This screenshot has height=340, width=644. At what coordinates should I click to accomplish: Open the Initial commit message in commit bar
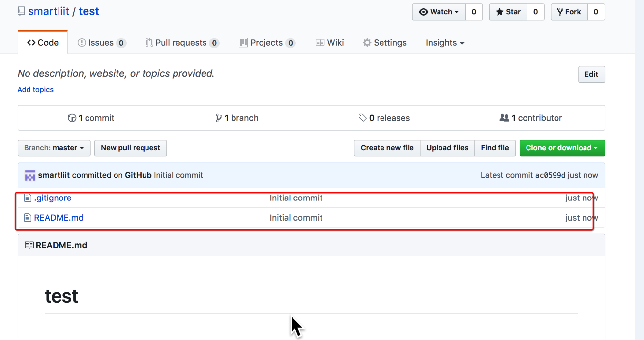[x=178, y=175]
